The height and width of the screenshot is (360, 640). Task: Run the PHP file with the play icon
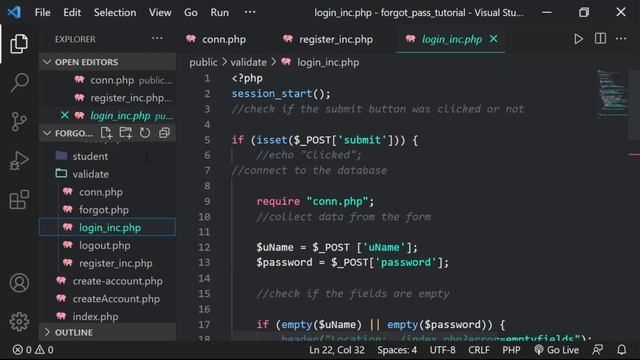point(578,39)
